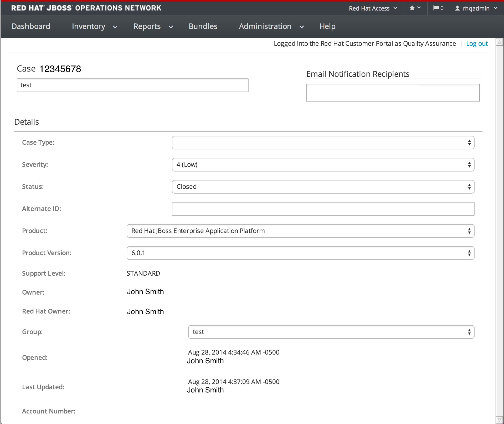Screen dimensions: 504x424
Task: Click the Opened timestamp Aug 28, 2014 4:34:46 AM
Action: (234, 352)
